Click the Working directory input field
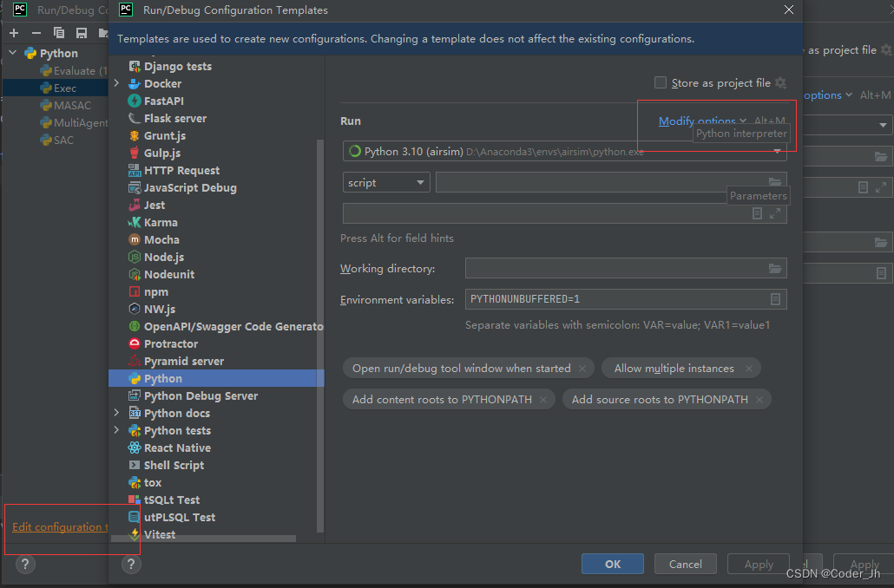Viewport: 894px width, 588px height. (x=626, y=268)
